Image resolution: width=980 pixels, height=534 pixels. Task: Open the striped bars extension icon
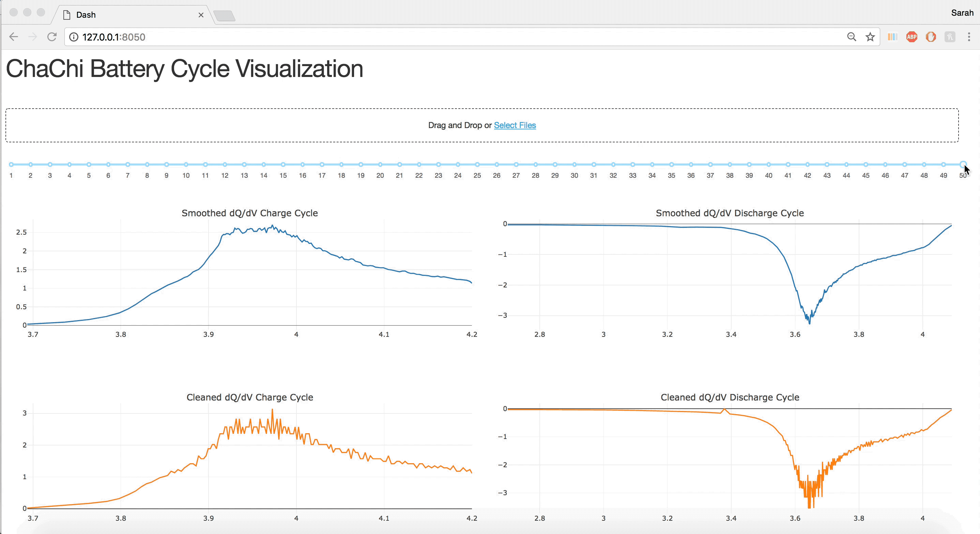tap(892, 37)
